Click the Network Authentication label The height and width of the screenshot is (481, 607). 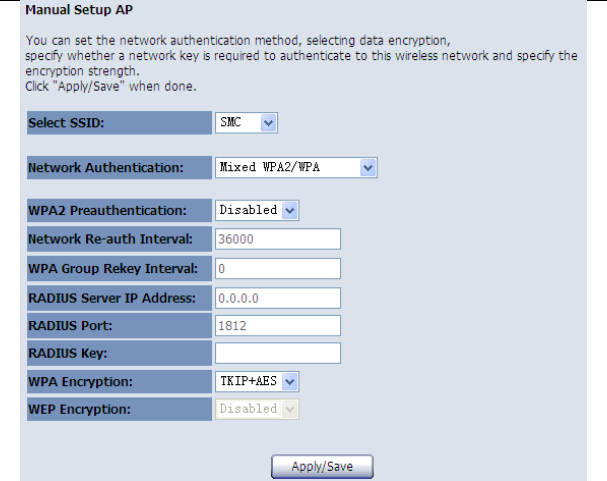pos(106,168)
